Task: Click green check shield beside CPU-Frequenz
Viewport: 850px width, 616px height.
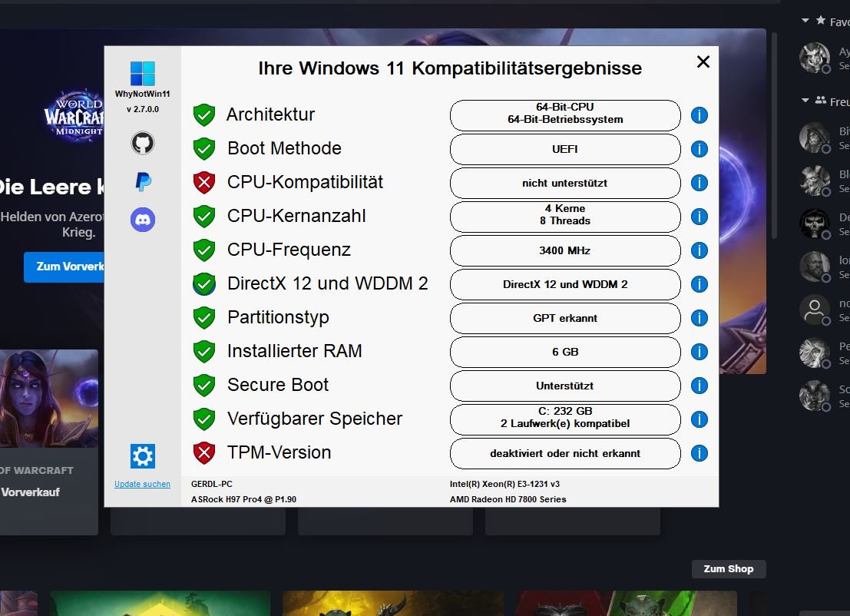Action: (204, 250)
